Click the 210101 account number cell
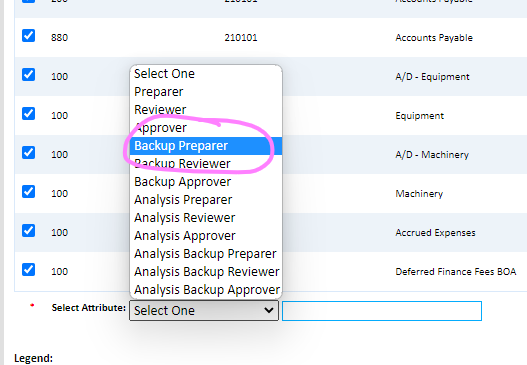This screenshot has width=527, height=365. [241, 37]
